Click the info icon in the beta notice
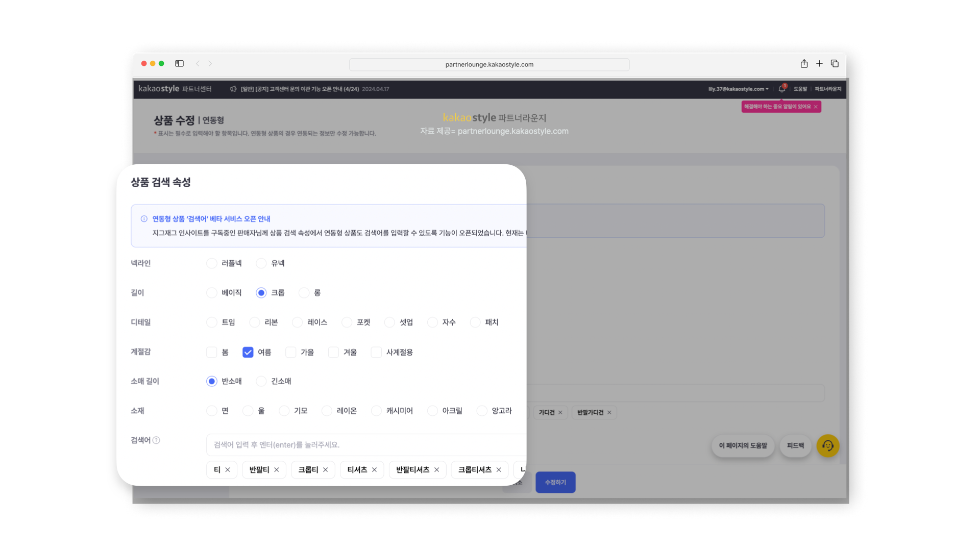 144,219
